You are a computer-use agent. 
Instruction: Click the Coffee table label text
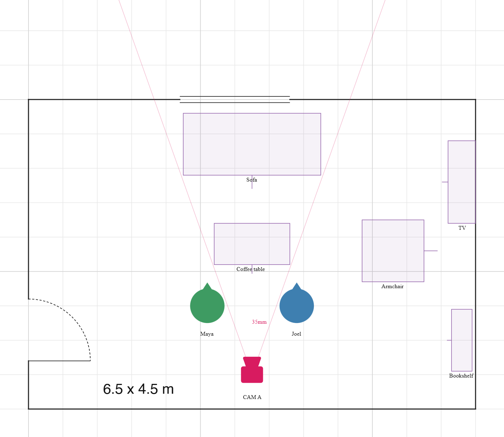[251, 269]
